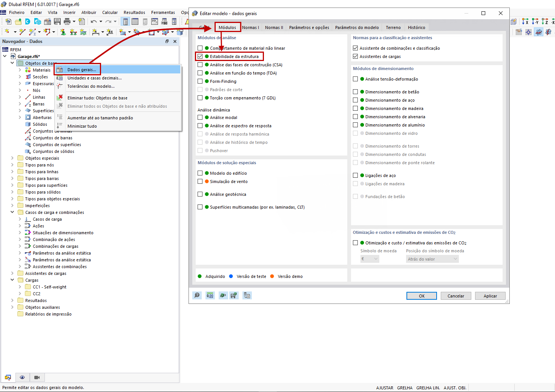Select the Save icon in the main toolbar
This screenshot has height=392, width=555.
point(57,22)
